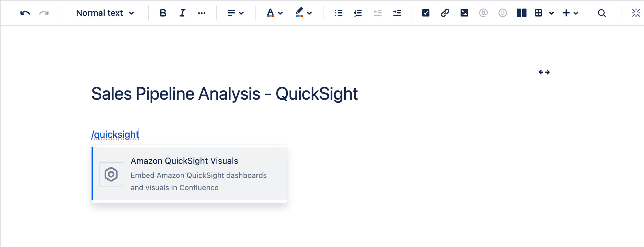Image resolution: width=644 pixels, height=247 pixels.
Task: Click the /quicksight typed command text
Action: click(x=115, y=134)
